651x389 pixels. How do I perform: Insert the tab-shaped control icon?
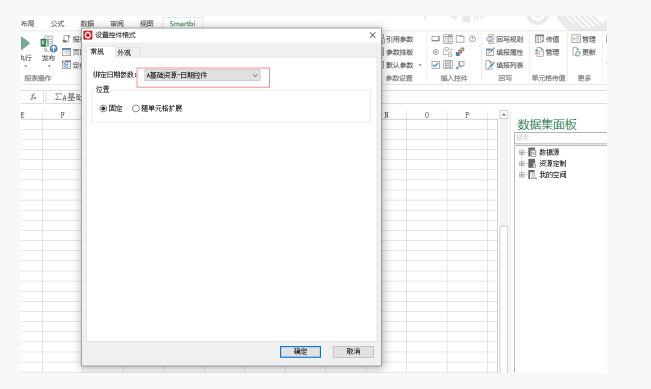pos(460,39)
